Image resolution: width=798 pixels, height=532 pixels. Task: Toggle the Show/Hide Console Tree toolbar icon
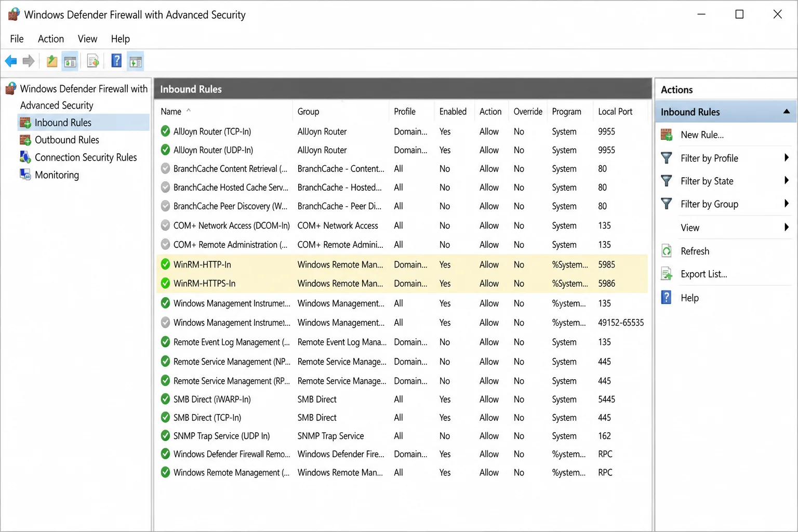point(70,62)
